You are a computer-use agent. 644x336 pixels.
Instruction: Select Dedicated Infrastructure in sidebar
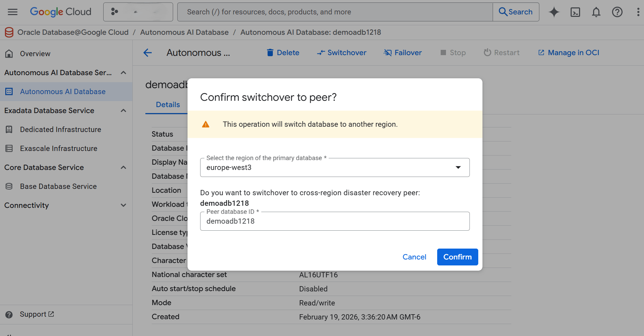coord(60,129)
